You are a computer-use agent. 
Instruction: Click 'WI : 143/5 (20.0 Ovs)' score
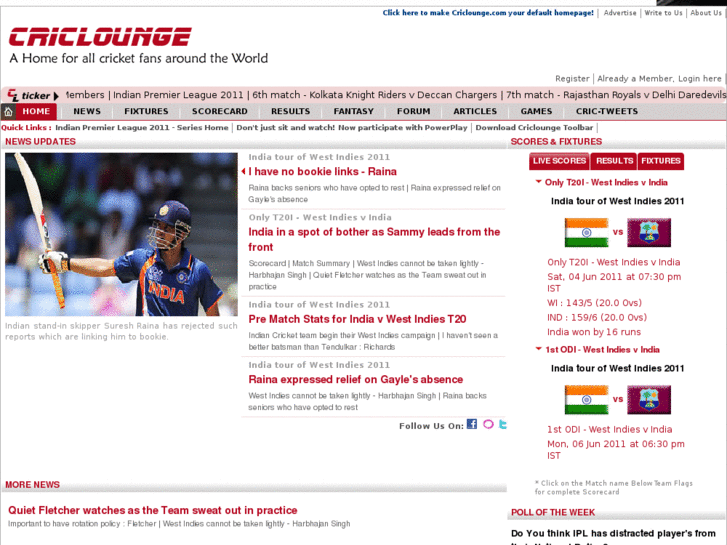click(x=594, y=303)
